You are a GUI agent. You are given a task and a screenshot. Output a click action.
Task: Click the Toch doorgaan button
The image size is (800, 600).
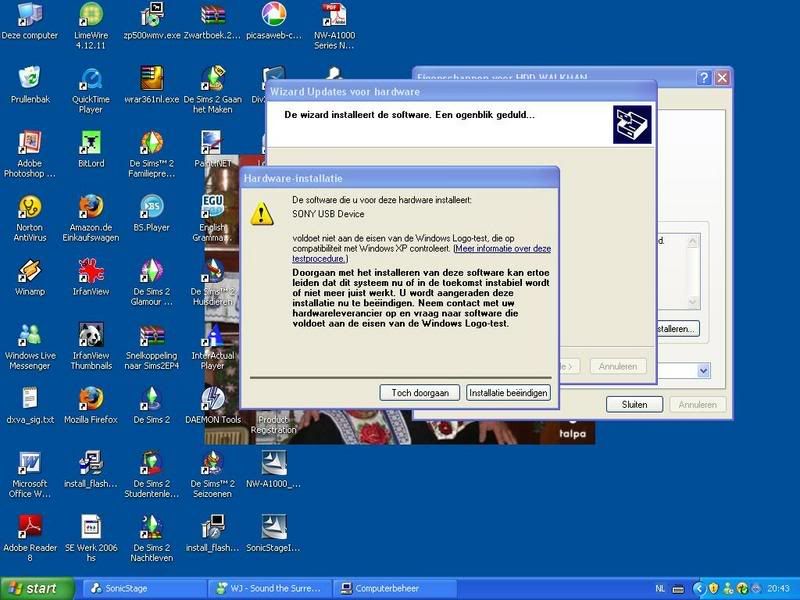tap(420, 392)
